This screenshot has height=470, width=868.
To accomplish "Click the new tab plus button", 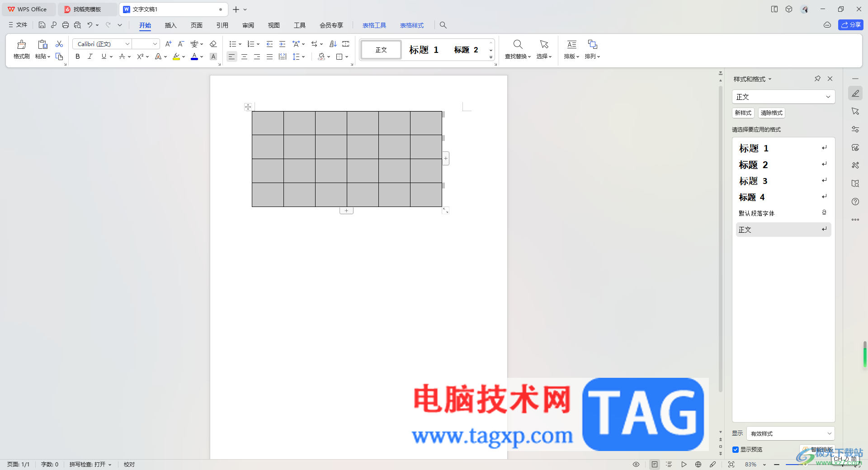I will click(x=236, y=9).
